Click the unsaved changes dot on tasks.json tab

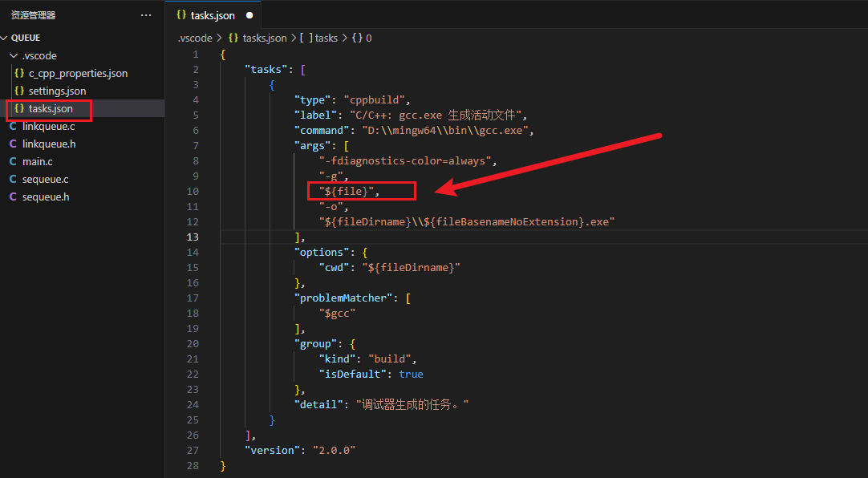pyautogui.click(x=248, y=14)
